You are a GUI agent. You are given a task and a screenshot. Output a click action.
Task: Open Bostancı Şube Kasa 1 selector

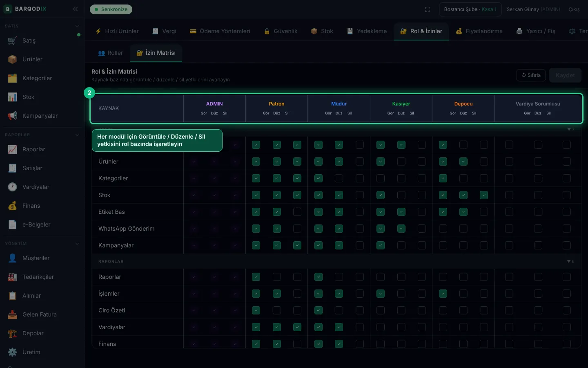click(470, 9)
